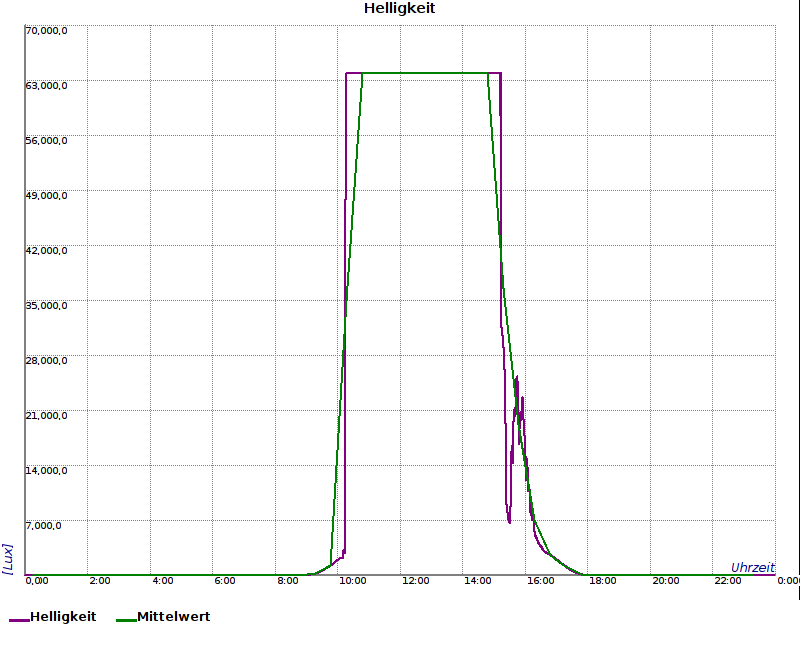800x650 pixels.
Task: Click the 10:00 time tick label
Action: pyautogui.click(x=353, y=581)
